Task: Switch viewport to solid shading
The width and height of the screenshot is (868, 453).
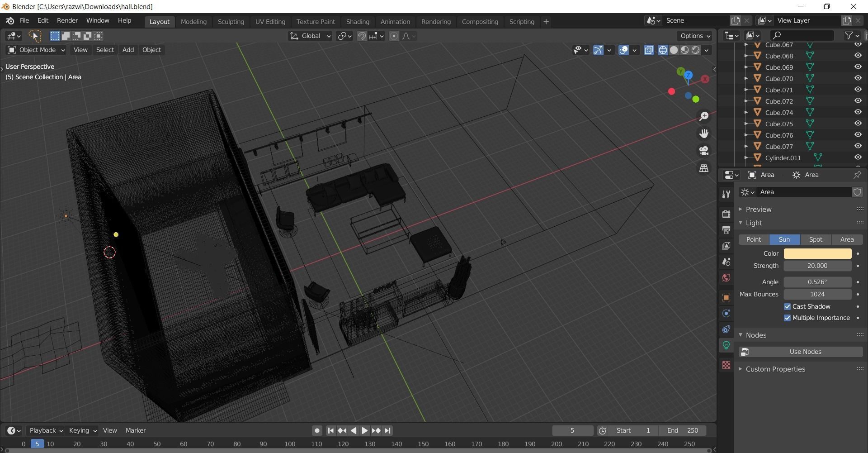Action: click(x=674, y=50)
